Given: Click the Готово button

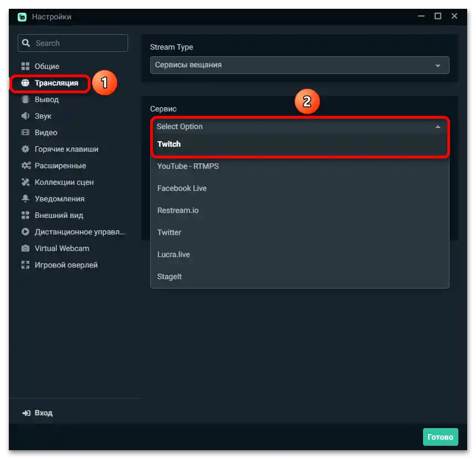Looking at the screenshot, I should point(440,437).
